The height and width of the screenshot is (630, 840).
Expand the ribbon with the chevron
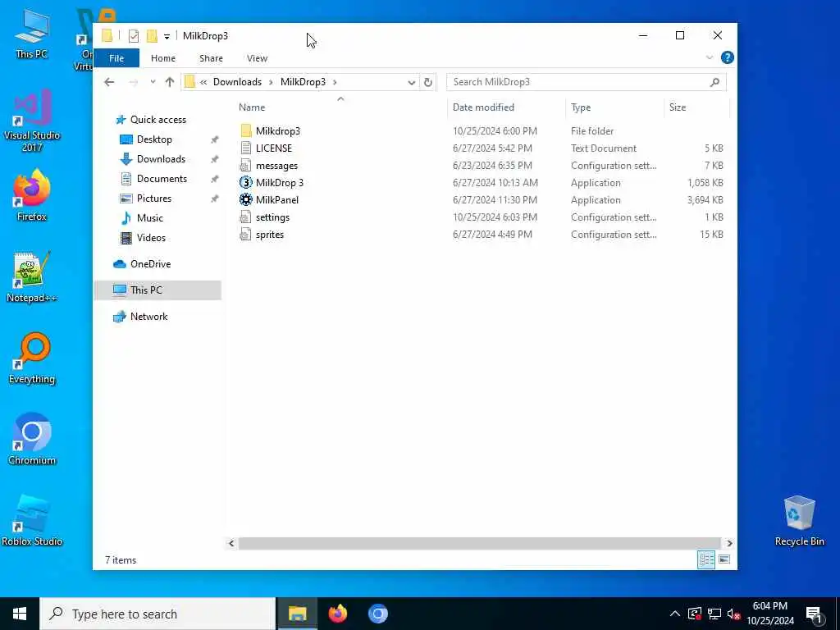coord(710,57)
